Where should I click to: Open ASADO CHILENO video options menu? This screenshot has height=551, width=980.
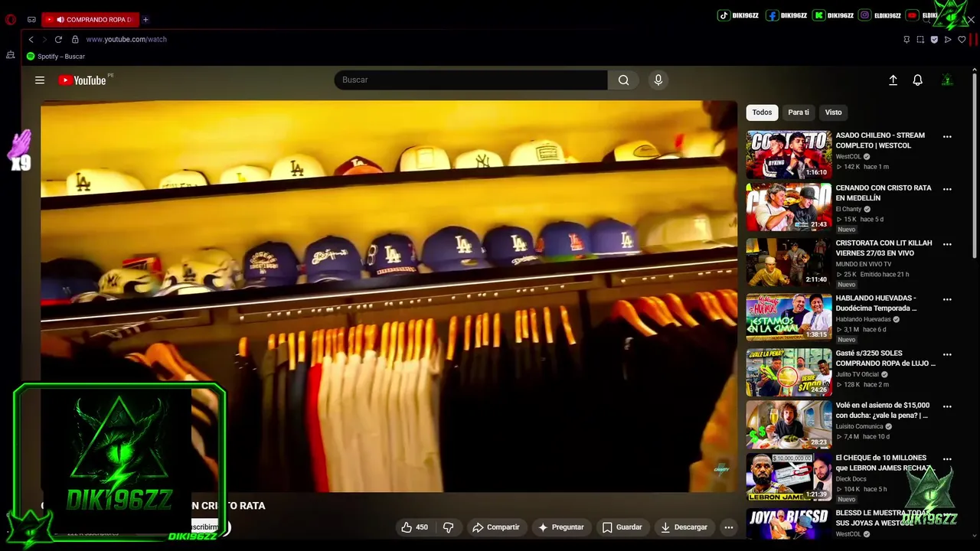coord(947,136)
